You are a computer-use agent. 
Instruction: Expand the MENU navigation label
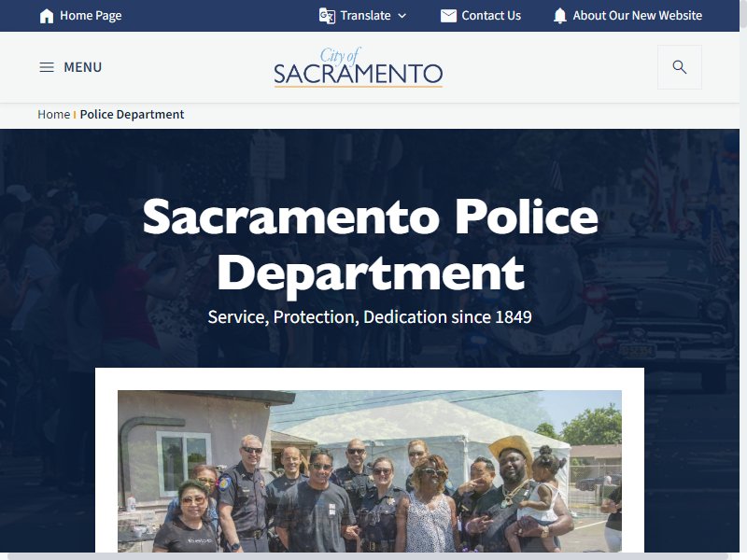pyautogui.click(x=83, y=67)
